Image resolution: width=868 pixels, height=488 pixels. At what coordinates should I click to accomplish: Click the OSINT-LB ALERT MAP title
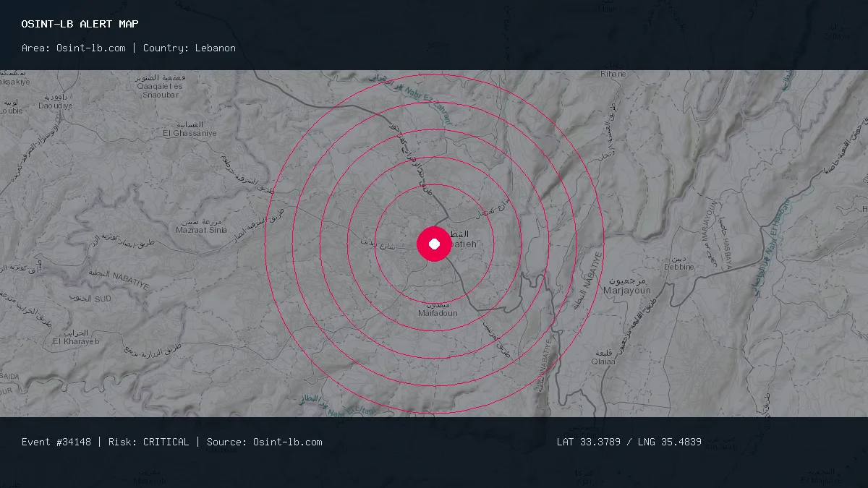(80, 24)
